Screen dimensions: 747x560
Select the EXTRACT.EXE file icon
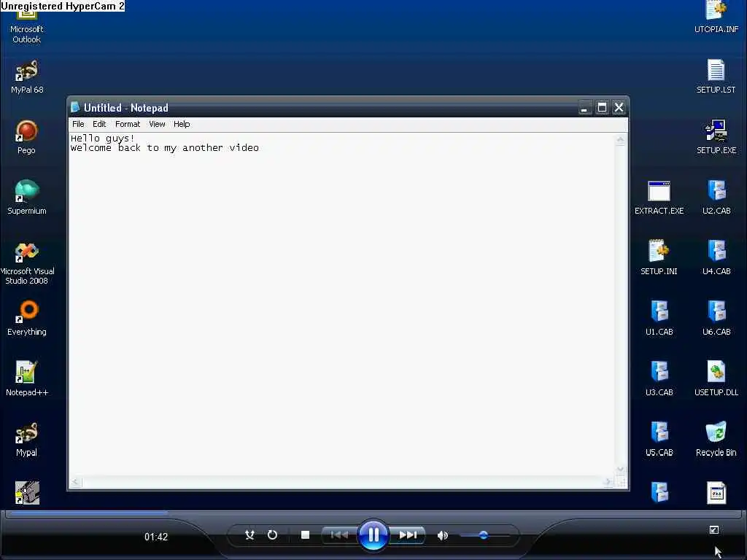click(659, 198)
